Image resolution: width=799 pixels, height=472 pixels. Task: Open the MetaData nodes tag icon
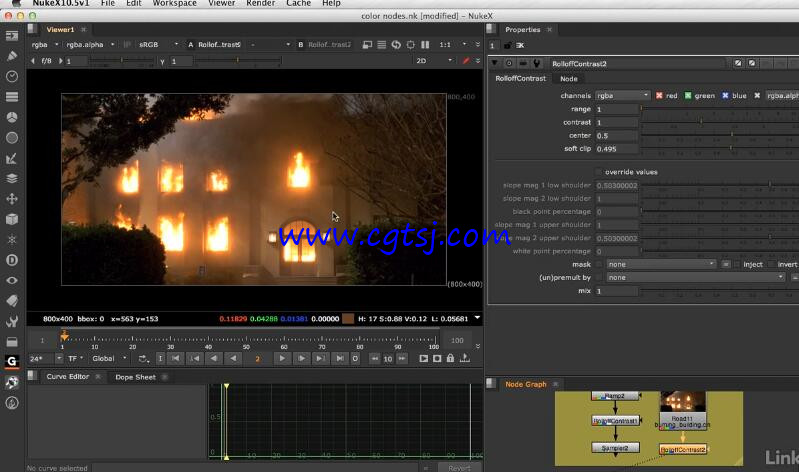(12, 301)
